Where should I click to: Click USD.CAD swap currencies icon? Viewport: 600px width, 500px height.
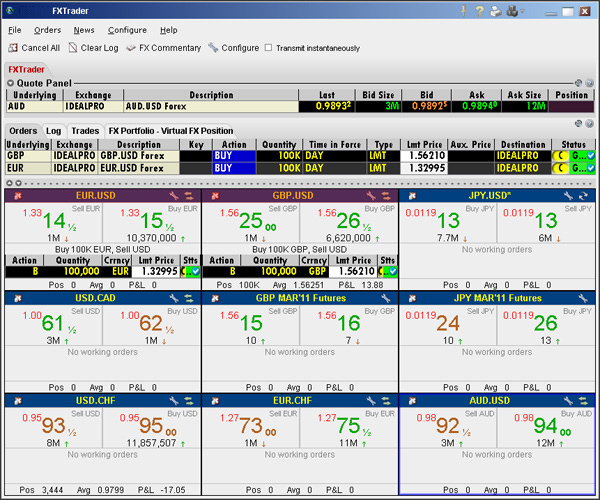(189, 298)
